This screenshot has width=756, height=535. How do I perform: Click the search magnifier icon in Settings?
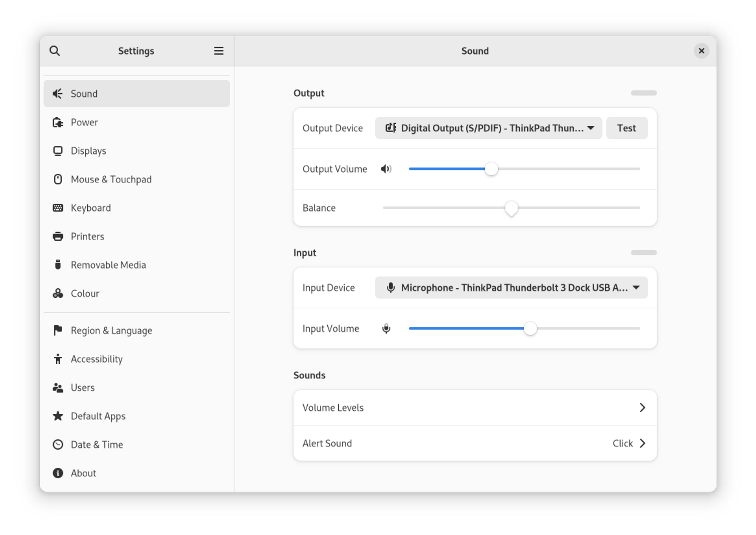click(54, 51)
